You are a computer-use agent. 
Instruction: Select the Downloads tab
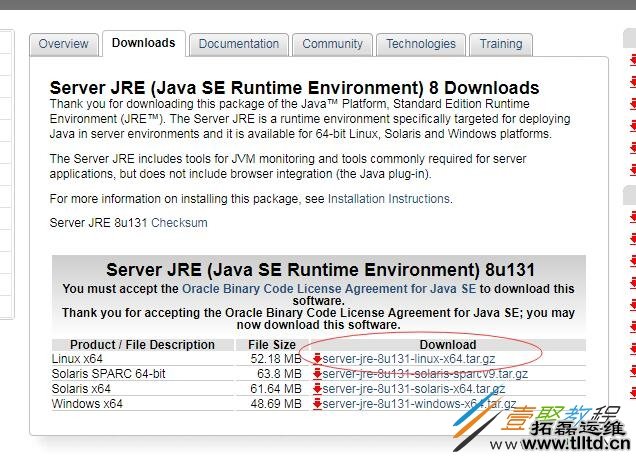(144, 43)
